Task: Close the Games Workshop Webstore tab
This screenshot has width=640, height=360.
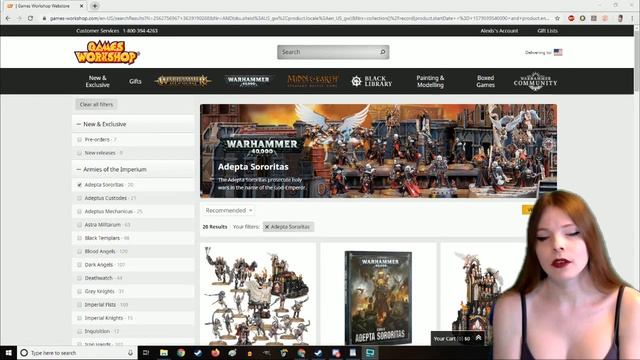Action: click(82, 6)
